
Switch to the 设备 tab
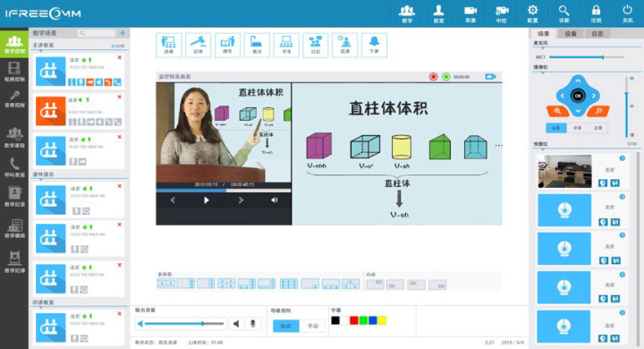[x=570, y=34]
